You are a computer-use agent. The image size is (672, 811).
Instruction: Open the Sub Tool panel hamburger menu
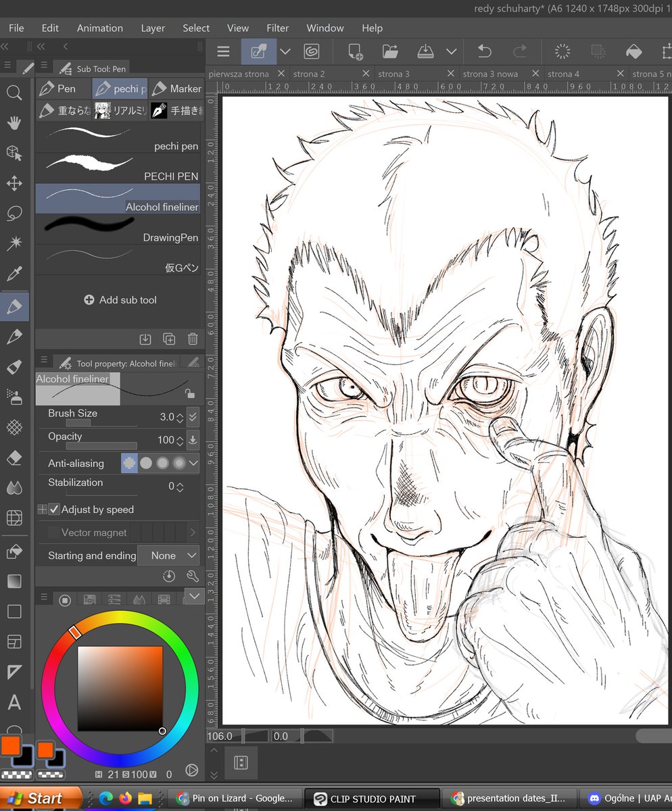coord(44,66)
